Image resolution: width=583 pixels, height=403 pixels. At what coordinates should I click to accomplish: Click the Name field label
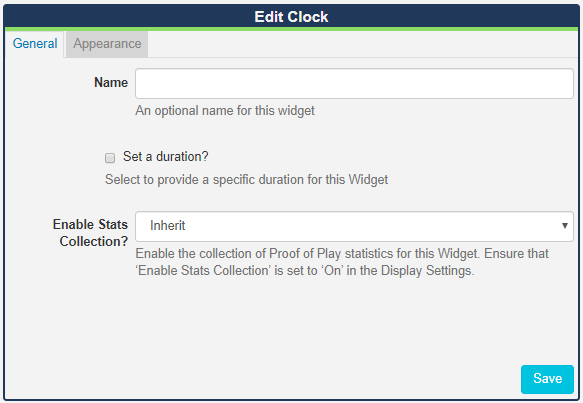(x=111, y=83)
